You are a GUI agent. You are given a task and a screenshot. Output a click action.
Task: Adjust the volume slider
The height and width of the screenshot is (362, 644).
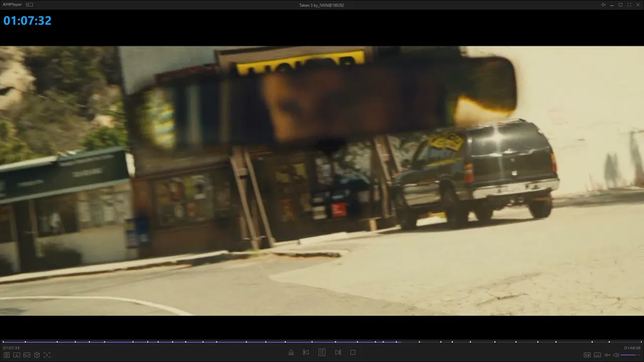631,355
